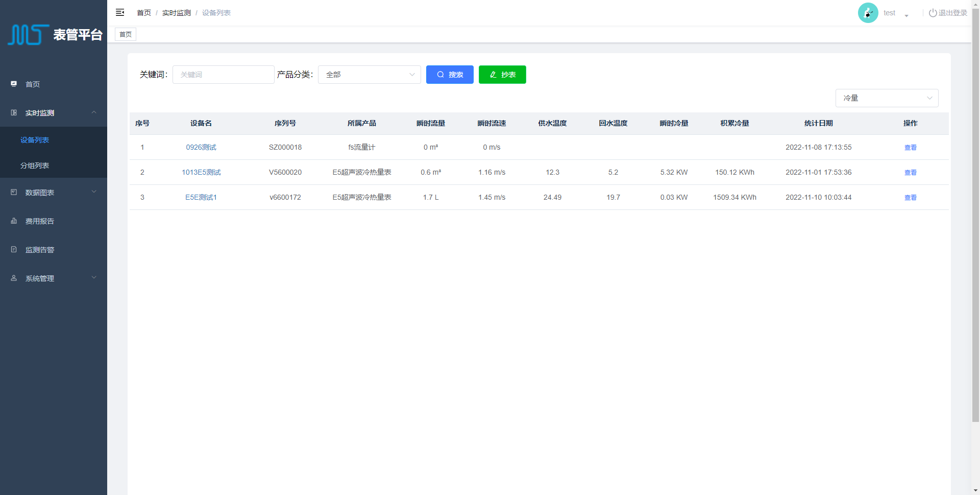Open device link 1013E5测试
Viewport: 980px width, 495px height.
201,172
